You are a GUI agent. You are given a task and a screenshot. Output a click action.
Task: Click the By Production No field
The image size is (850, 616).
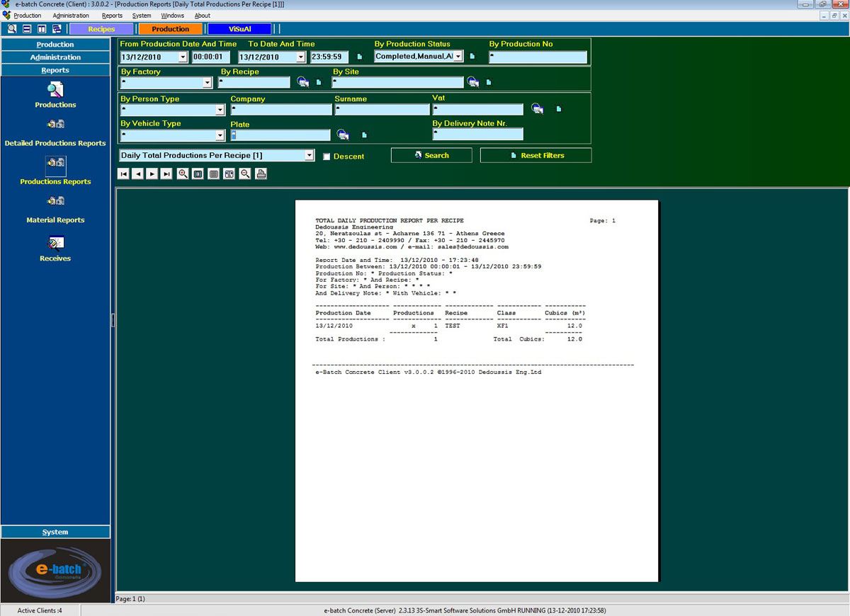click(x=538, y=57)
